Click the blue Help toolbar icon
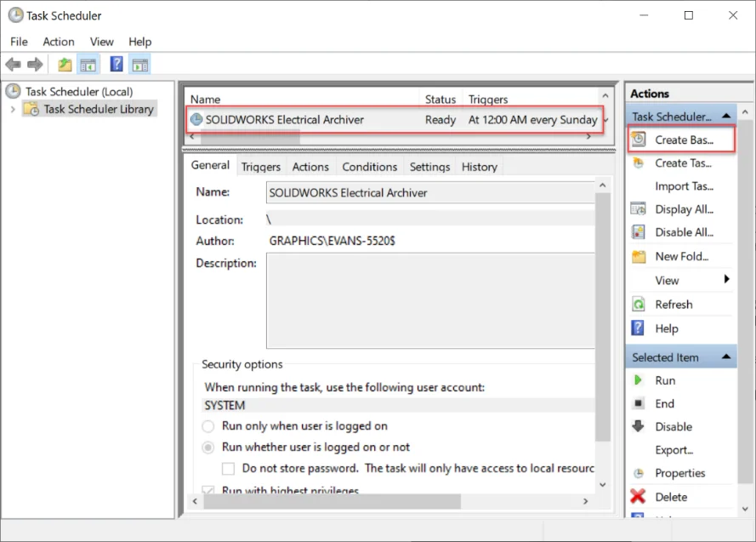This screenshot has height=542, width=756. coord(117,65)
